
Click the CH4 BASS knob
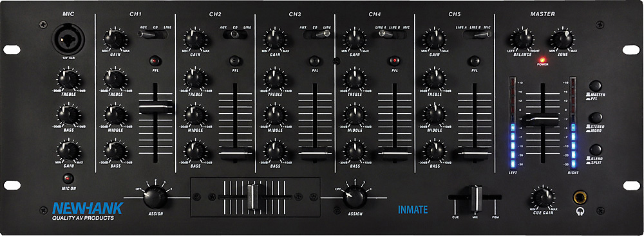click(x=355, y=151)
